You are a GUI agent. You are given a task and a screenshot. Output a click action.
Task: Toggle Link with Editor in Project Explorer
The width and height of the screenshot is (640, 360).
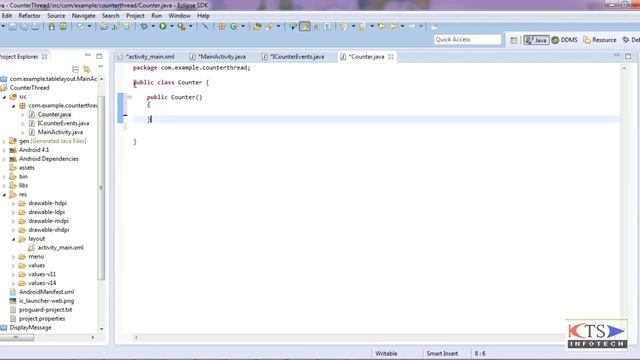pyautogui.click(x=87, y=69)
